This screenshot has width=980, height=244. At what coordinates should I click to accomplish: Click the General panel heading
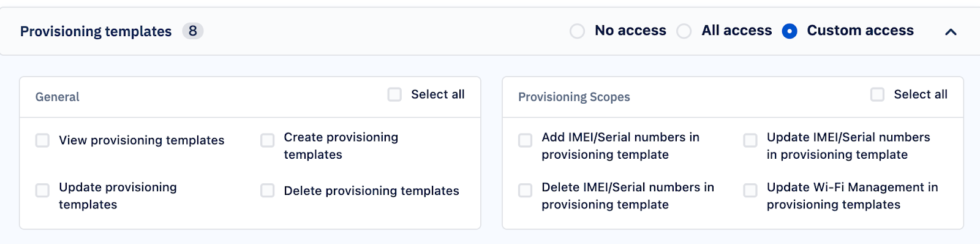point(58,97)
